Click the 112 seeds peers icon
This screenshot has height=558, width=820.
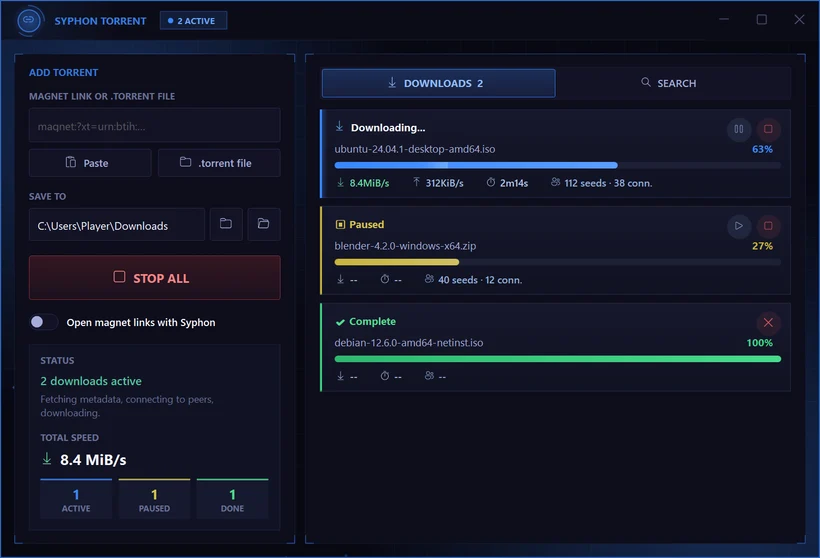555,182
